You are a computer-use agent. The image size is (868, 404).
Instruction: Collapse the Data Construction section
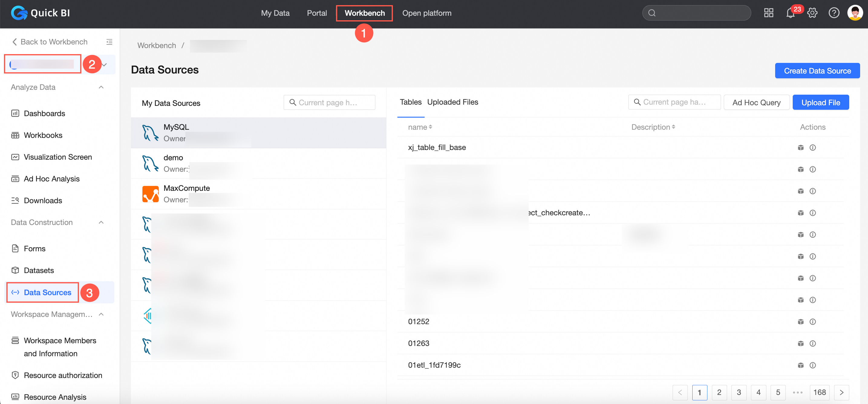coord(101,222)
